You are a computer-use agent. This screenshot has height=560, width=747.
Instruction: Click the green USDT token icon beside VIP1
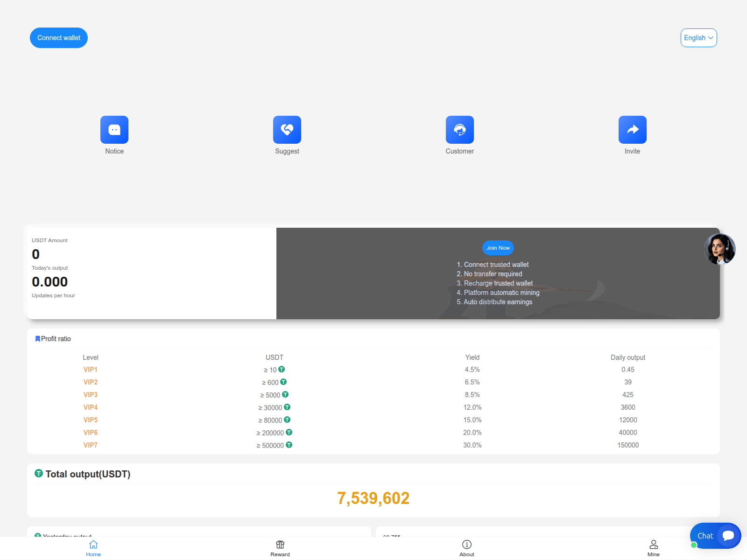pyautogui.click(x=282, y=369)
